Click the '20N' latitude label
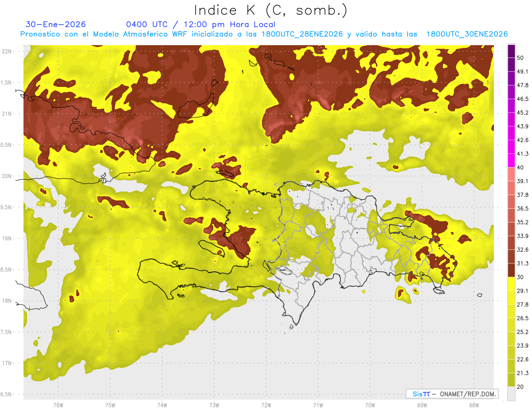 7,176
